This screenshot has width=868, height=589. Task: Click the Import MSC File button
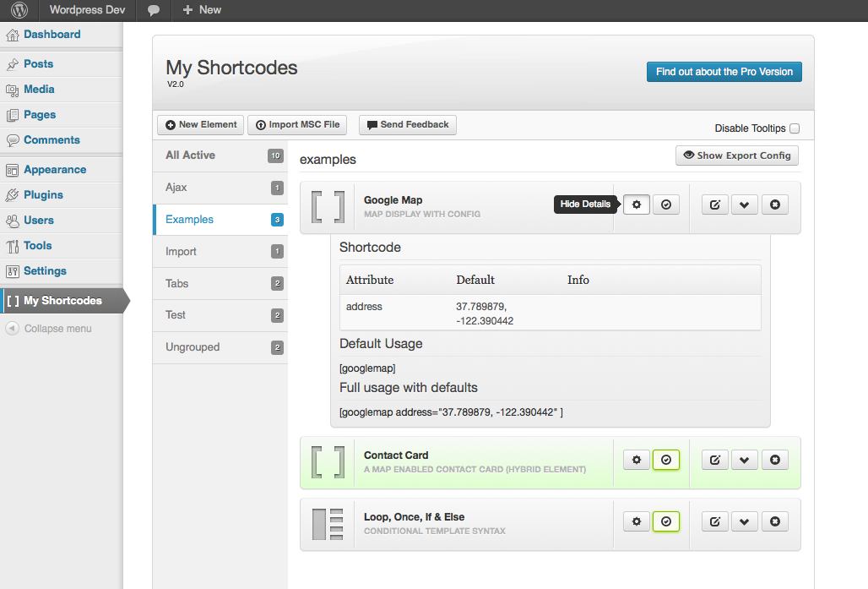pyautogui.click(x=297, y=125)
